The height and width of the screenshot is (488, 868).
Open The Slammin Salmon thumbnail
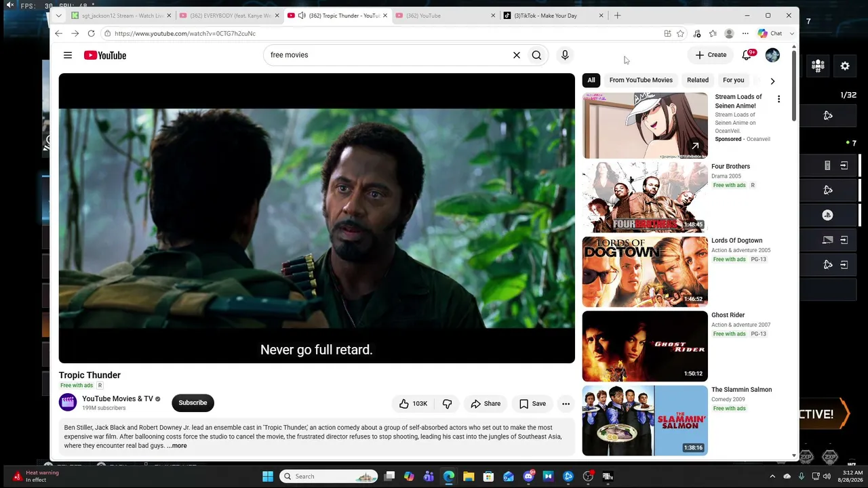click(x=645, y=421)
